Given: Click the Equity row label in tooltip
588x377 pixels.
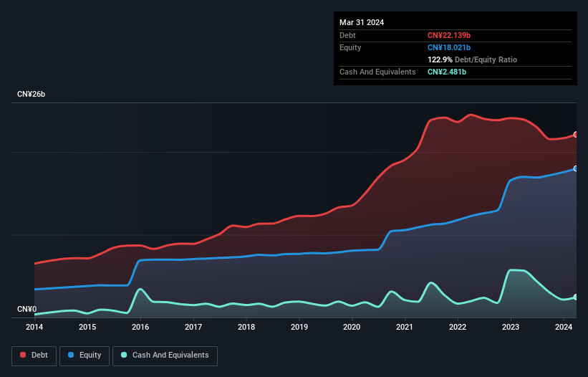Looking at the screenshot, I should 350,47.
